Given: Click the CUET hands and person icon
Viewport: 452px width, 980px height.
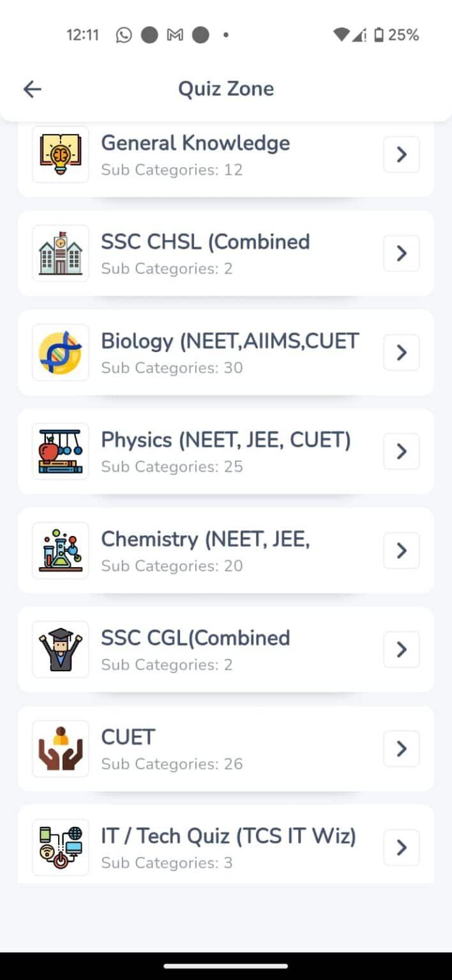Looking at the screenshot, I should point(60,748).
